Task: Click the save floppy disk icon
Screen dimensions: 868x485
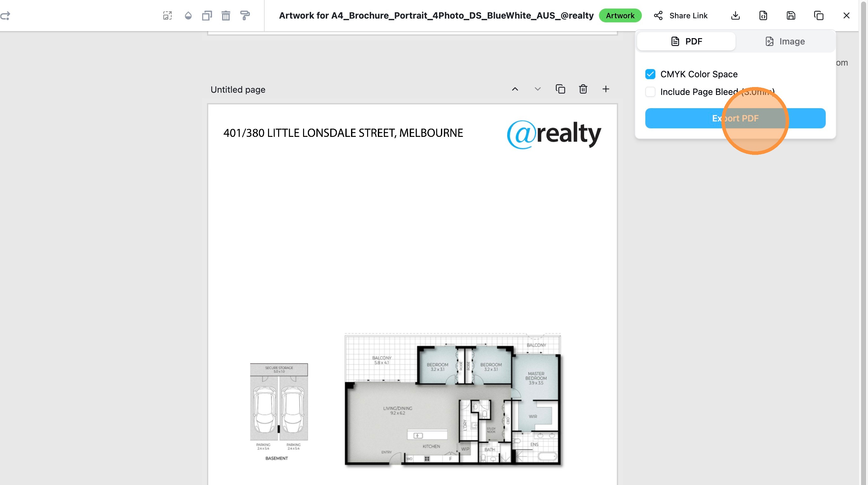Action: (791, 15)
